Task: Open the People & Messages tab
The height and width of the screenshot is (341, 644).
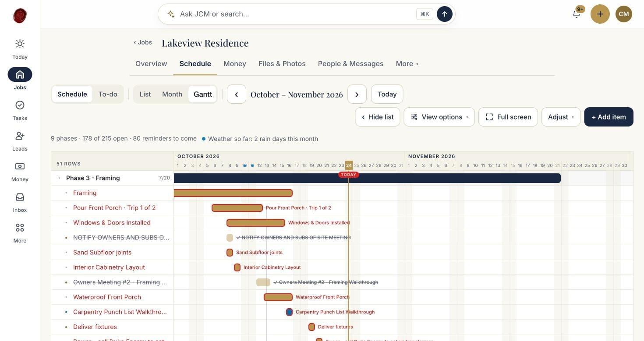Action: (x=351, y=63)
